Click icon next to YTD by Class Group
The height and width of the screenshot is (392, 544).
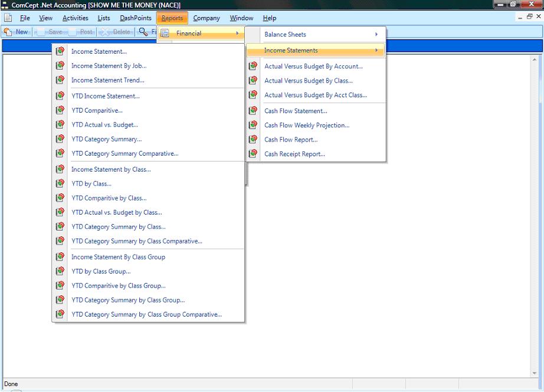tap(60, 271)
